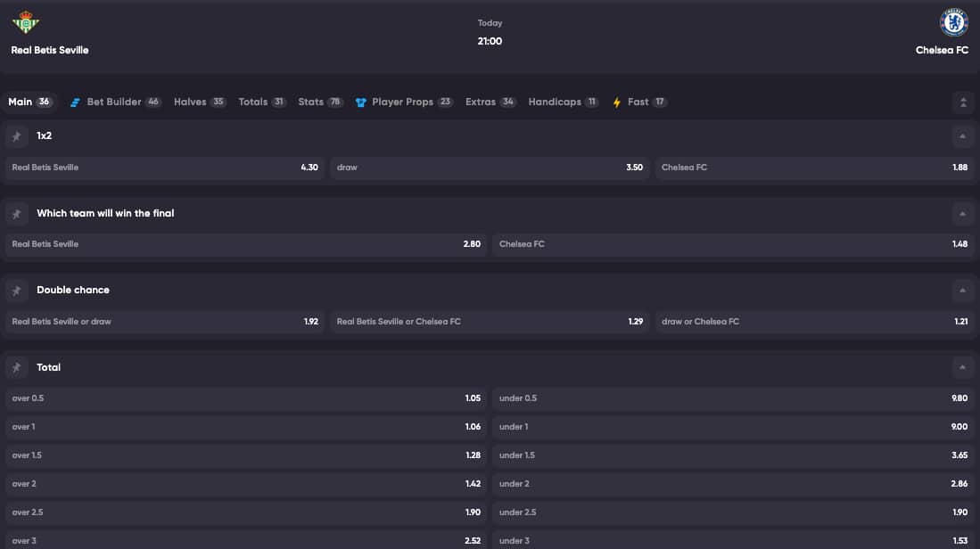The image size is (980, 549).
Task: Bet on Real Betis Seville at 4.30 in 1x2
Action: click(165, 168)
